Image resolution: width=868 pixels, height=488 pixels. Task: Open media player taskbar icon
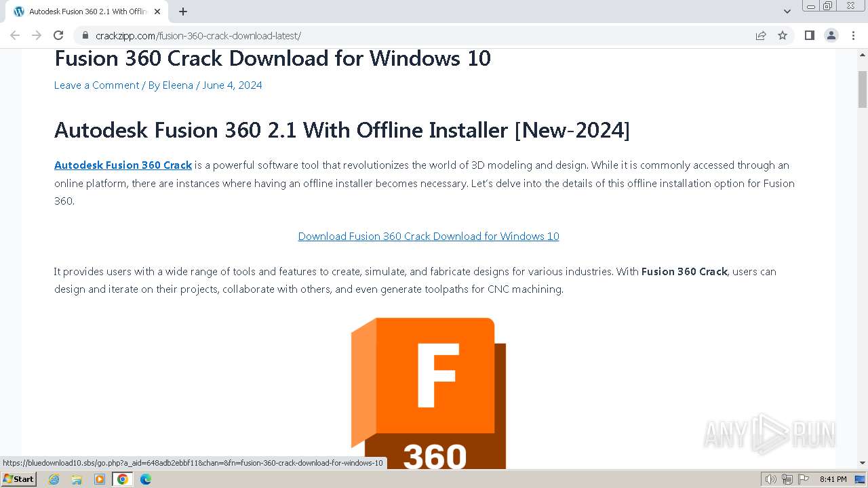point(100,479)
